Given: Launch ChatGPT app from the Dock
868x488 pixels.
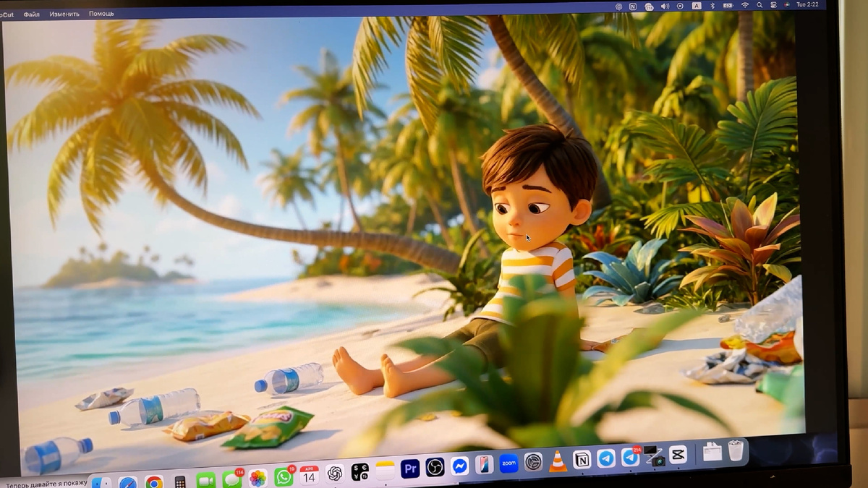Looking at the screenshot, I should pyautogui.click(x=335, y=474).
